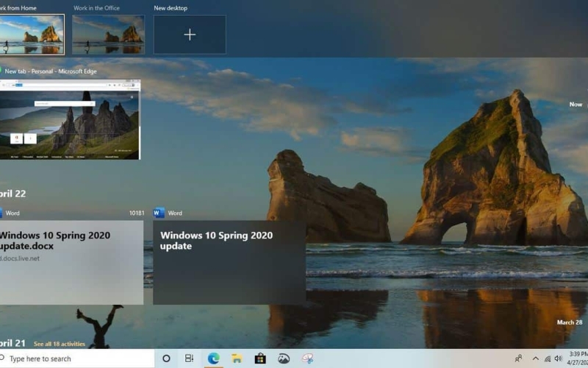Add a New desktop with plus tile
The image size is (588, 368).
coord(190,35)
